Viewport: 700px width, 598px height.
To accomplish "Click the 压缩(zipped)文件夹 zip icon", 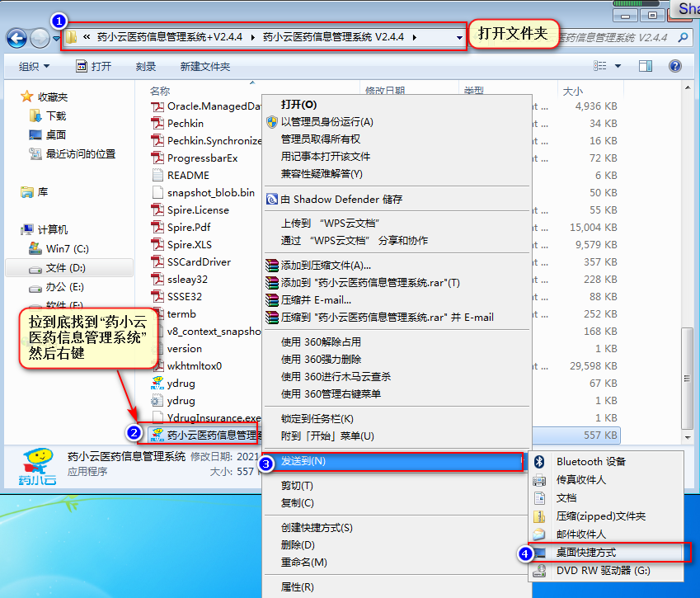I will [539, 516].
